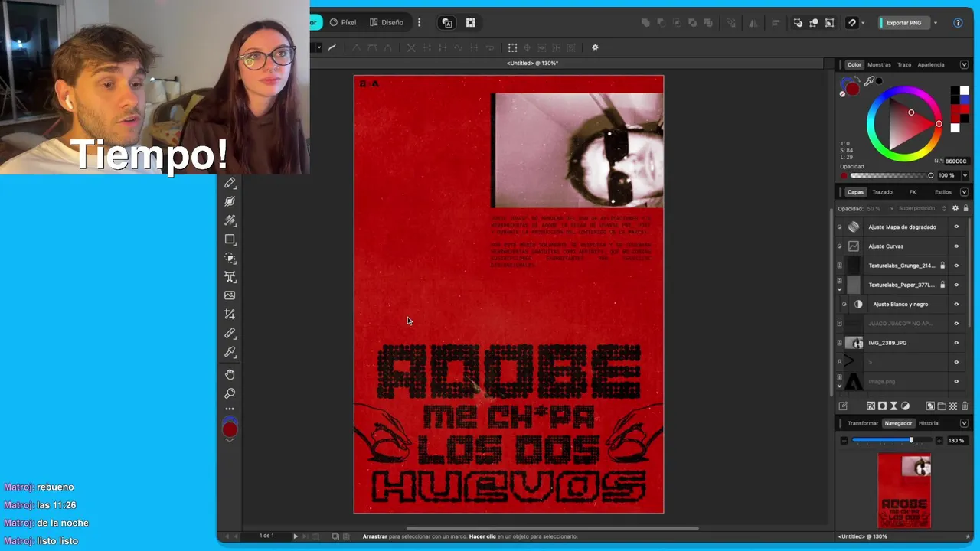
Task: Switch to the Muestras tab
Action: pos(879,64)
